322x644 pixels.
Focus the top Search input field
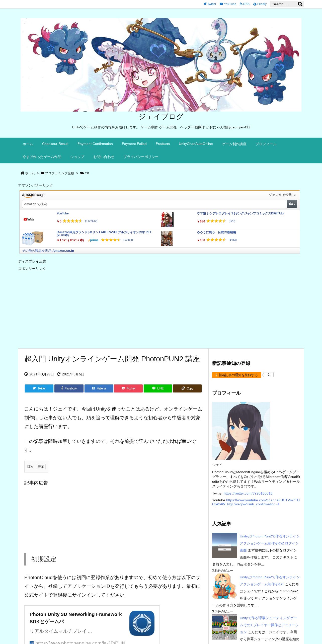[284, 4]
